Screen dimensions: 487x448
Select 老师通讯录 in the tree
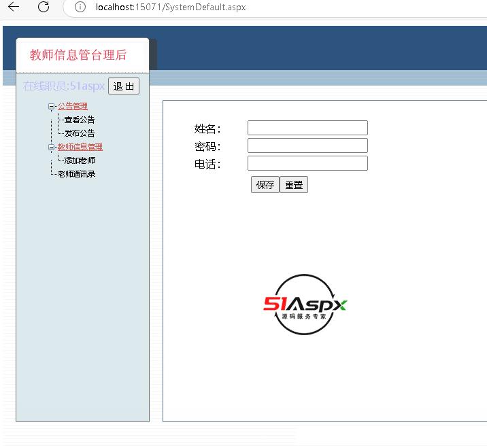click(76, 174)
